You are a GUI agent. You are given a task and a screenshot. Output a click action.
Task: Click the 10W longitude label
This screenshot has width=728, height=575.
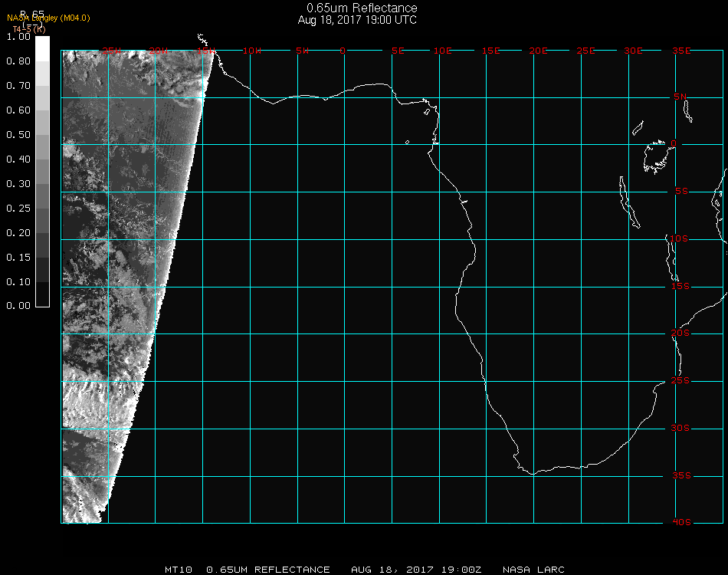coord(251,51)
